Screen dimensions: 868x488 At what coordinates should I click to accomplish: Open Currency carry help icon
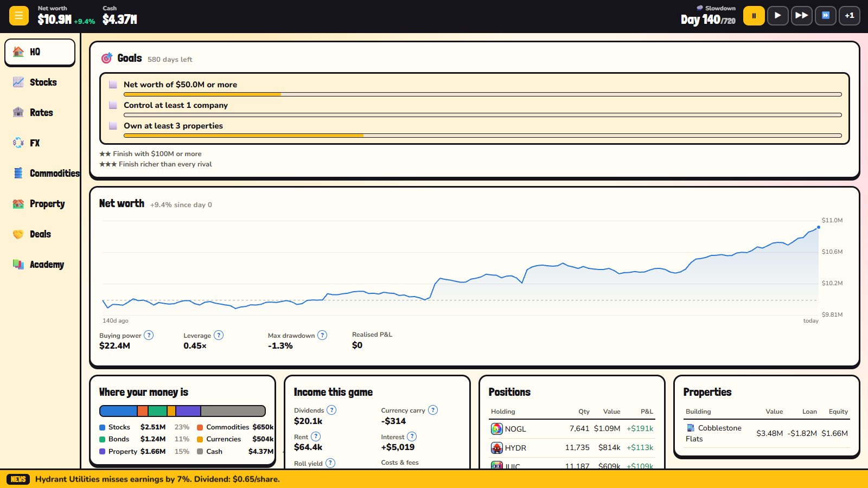[x=433, y=410]
